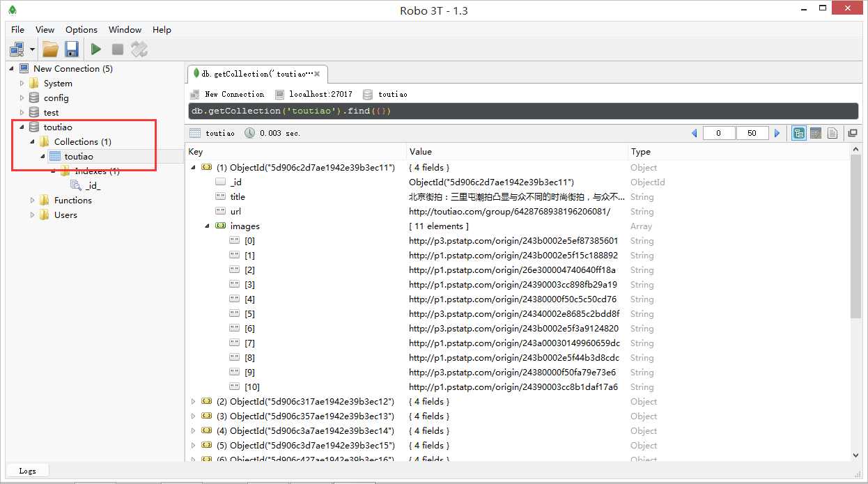Run the query with the green play icon

click(x=96, y=49)
